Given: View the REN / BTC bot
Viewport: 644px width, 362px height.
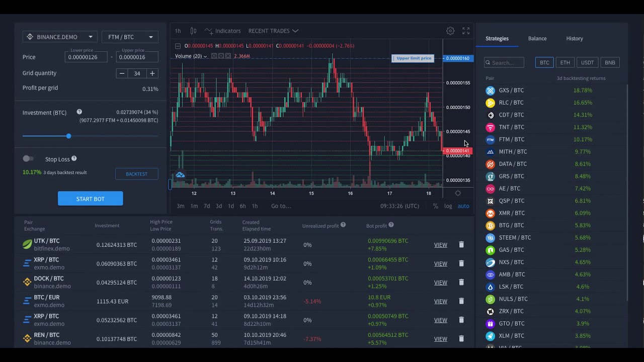Looking at the screenshot, I should [441, 339].
